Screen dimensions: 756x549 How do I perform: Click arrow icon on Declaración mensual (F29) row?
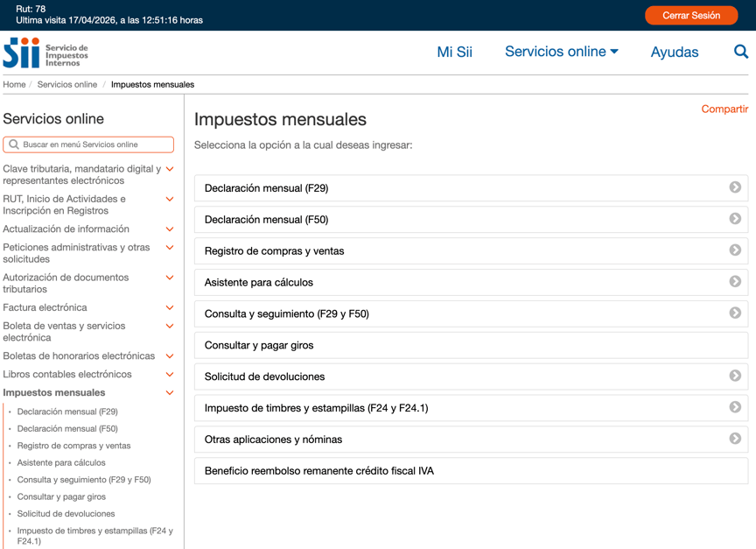(735, 187)
